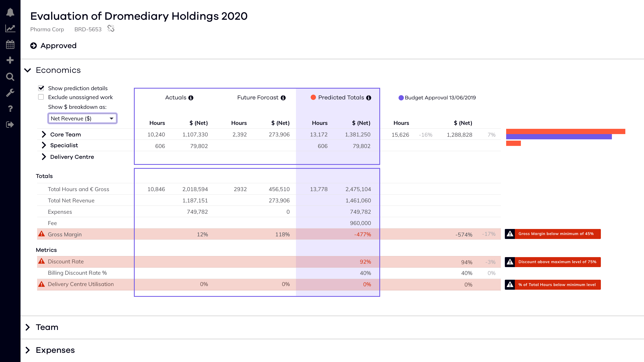Click the Gross Margin warning triangle
Image resolution: width=644 pixels, height=362 pixels.
pos(42,234)
